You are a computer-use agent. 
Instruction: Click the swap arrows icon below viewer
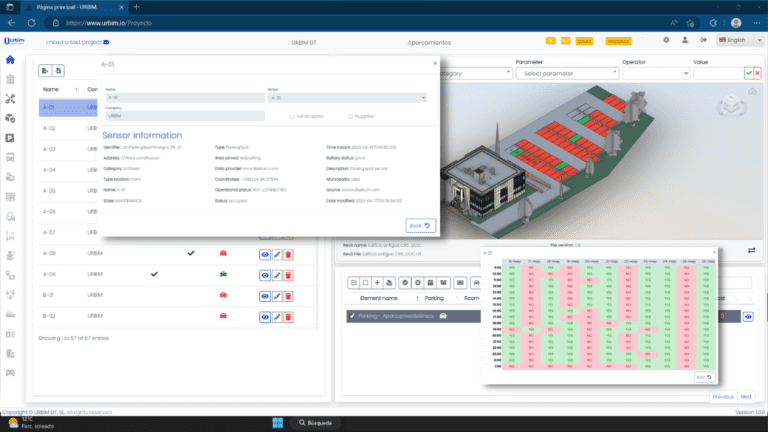point(752,250)
